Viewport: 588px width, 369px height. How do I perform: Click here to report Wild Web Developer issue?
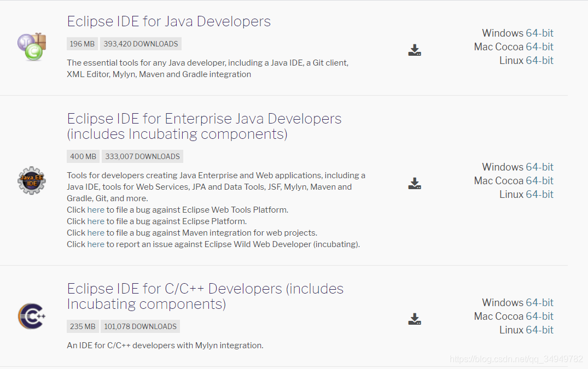tap(95, 244)
